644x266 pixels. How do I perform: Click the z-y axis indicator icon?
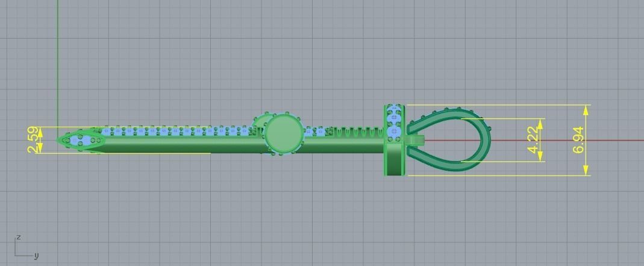pos(27,247)
